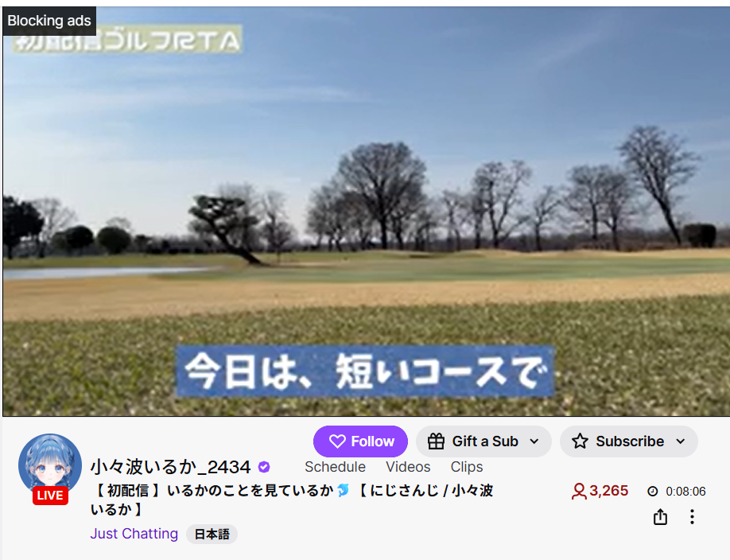Open the Clips tab

[x=467, y=467]
